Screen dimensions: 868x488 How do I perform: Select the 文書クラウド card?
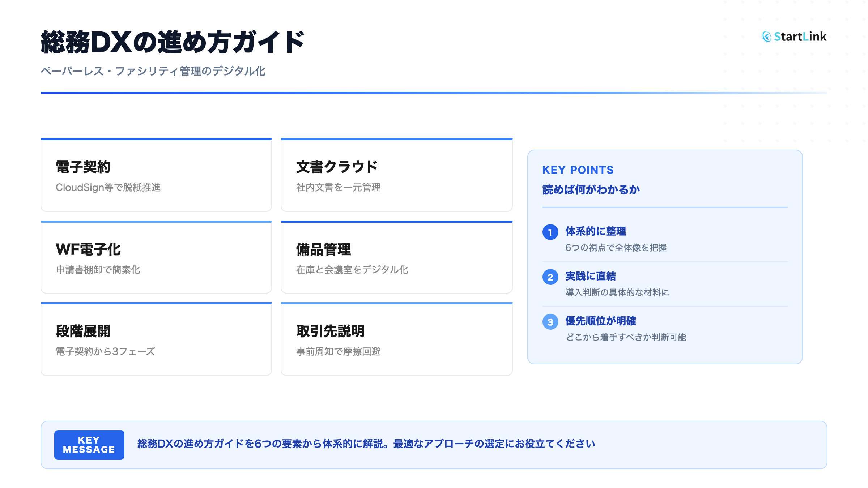pyautogui.click(x=396, y=176)
